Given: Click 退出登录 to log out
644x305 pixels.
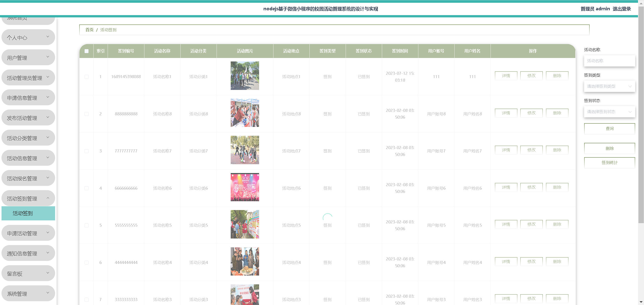Looking at the screenshot, I should 622,9.
